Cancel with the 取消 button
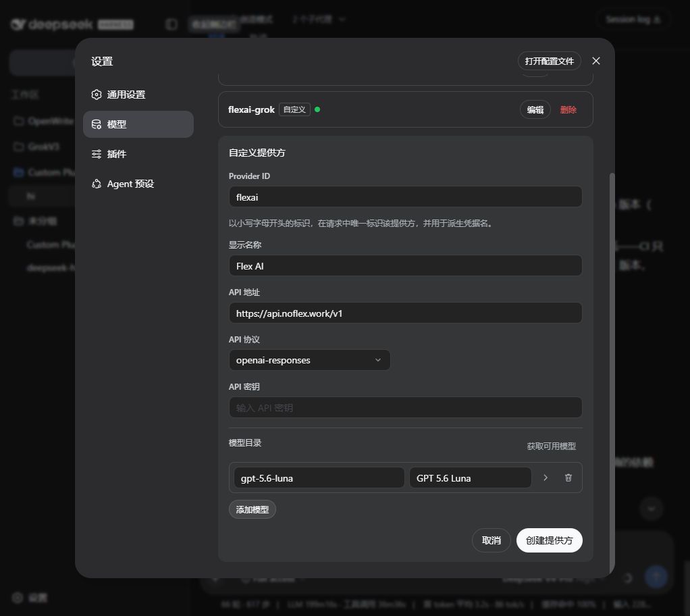Screen dimensions: 690x616 point(491,540)
